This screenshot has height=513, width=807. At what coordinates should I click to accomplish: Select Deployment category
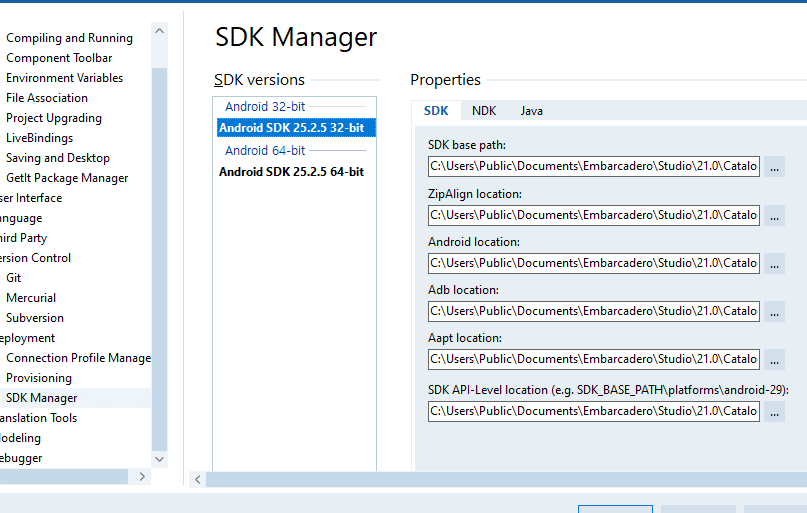[x=27, y=338]
